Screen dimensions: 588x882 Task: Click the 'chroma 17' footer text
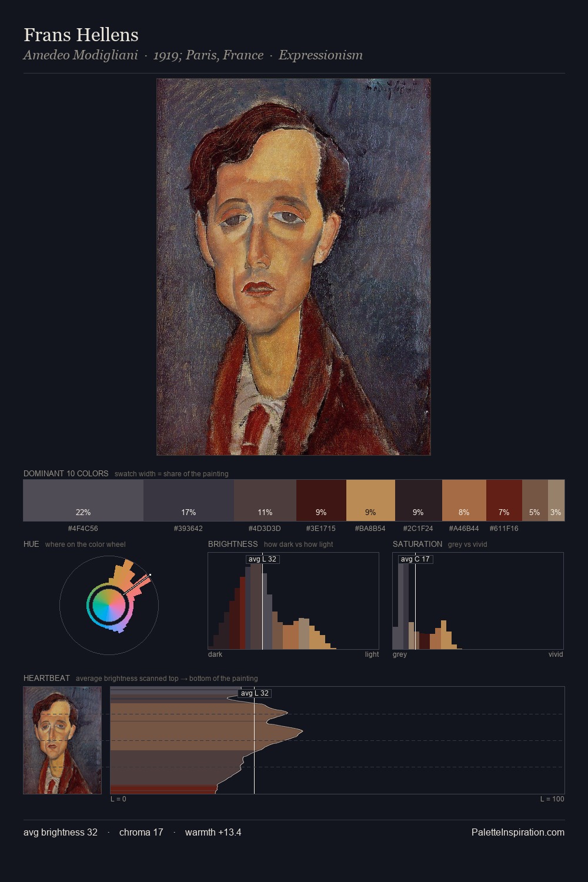point(141,832)
